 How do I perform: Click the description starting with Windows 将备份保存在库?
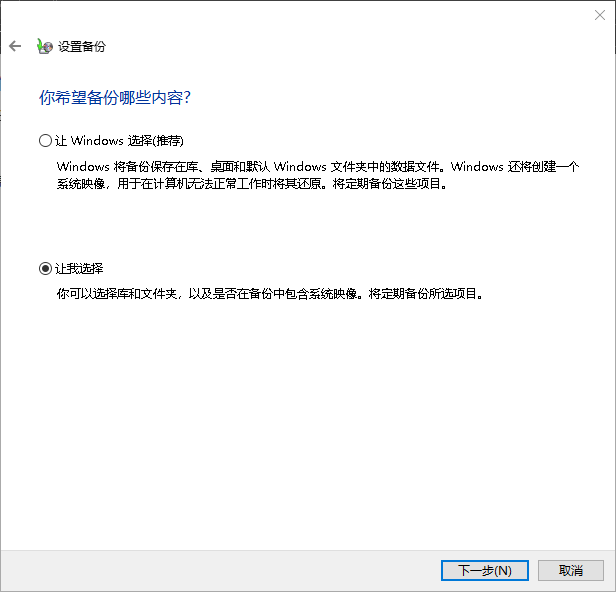point(318,175)
